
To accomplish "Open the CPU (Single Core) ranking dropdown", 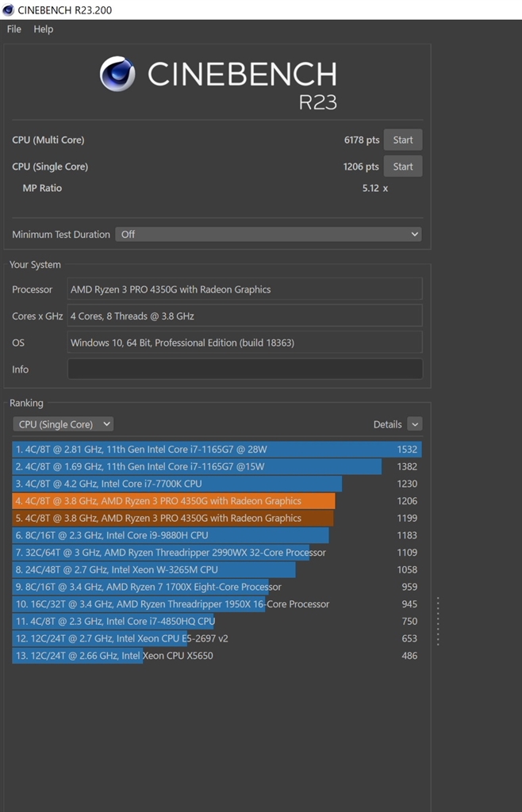I will click(63, 424).
